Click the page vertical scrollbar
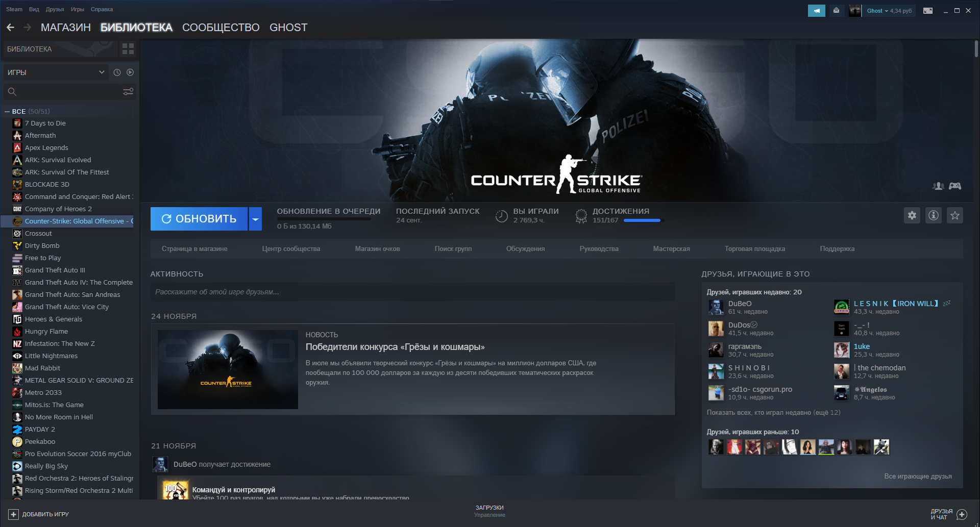 pyautogui.click(x=976, y=49)
